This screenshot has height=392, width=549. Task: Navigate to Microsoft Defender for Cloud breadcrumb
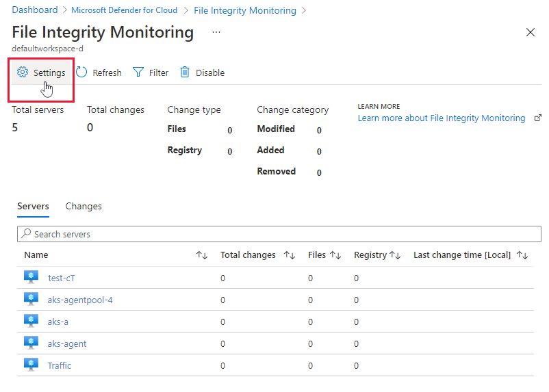pos(124,10)
